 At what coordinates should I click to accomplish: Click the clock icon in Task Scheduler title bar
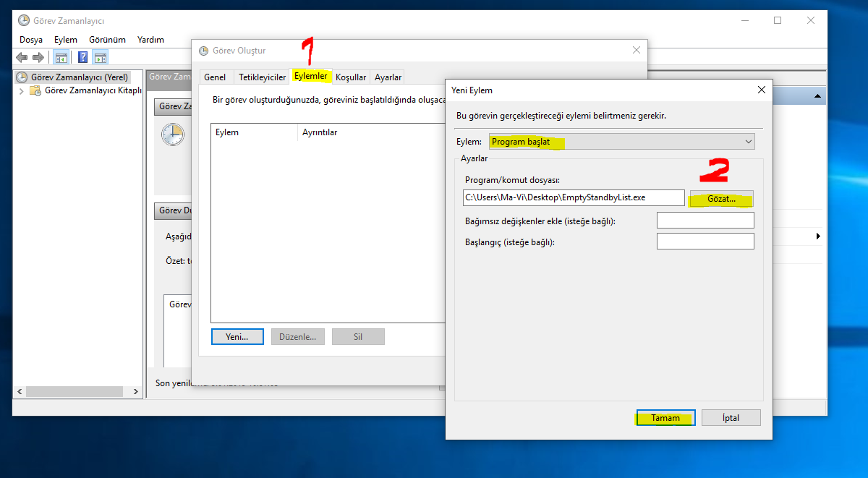tap(24, 20)
